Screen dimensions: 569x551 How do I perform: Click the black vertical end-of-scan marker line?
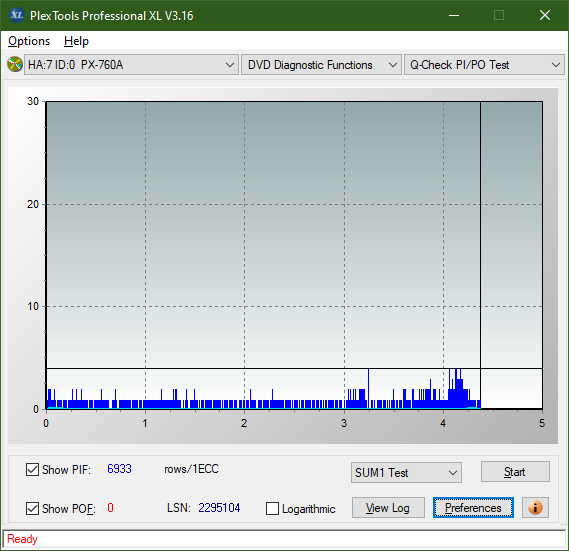point(480,255)
